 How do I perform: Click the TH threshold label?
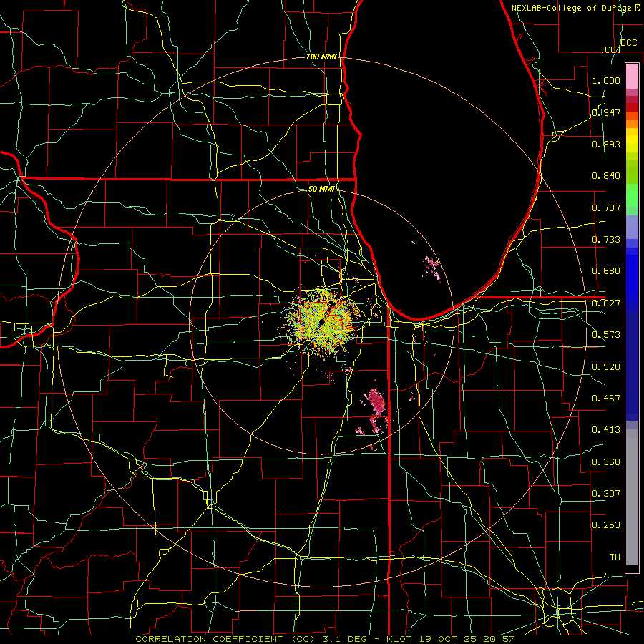tap(615, 557)
